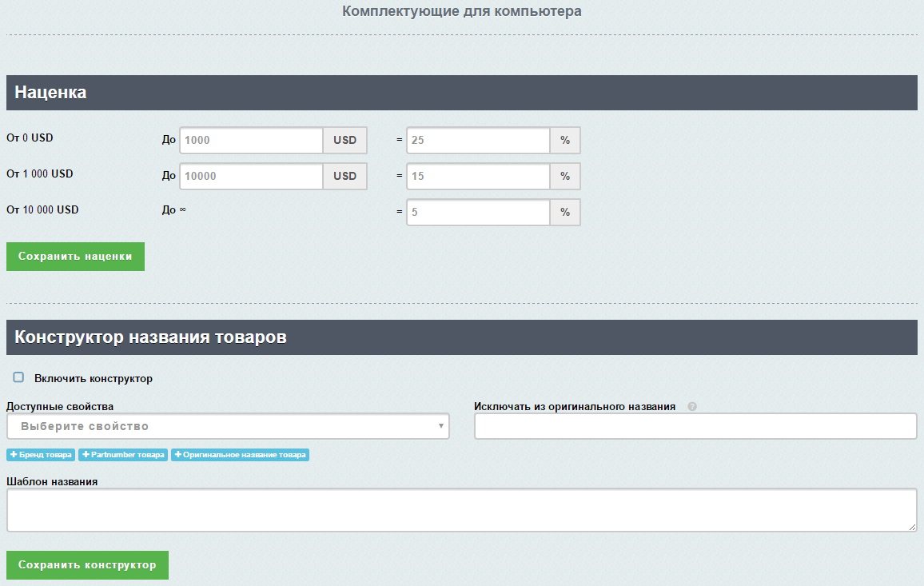Enable the Включить конструктор checkbox
Screen dimensions: 924x586
coord(18,377)
